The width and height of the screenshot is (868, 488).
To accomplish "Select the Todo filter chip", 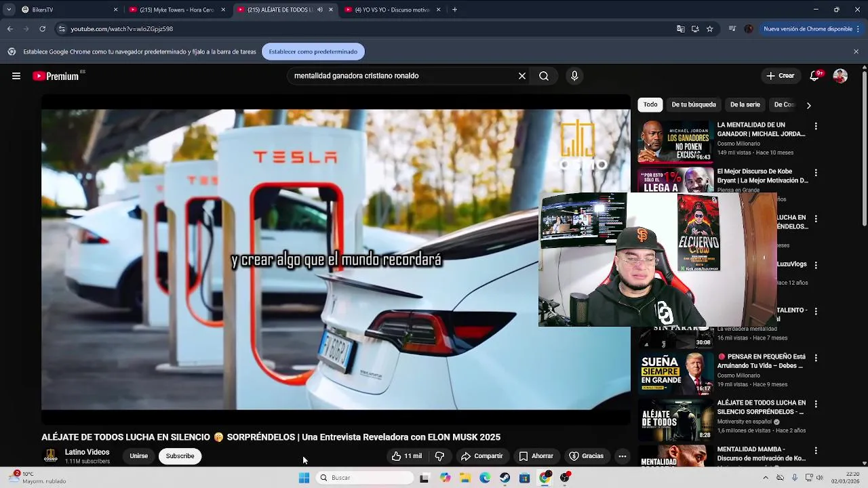I will tap(650, 104).
